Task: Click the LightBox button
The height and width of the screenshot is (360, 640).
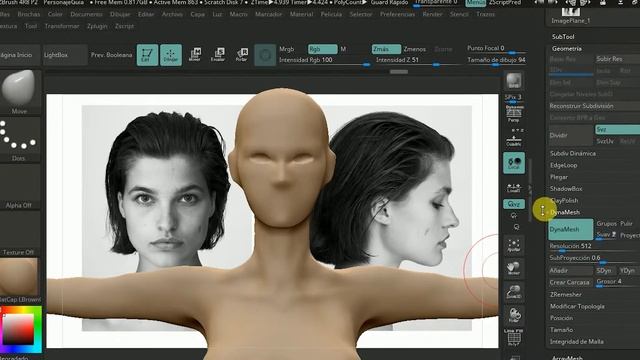Action: click(x=65, y=55)
